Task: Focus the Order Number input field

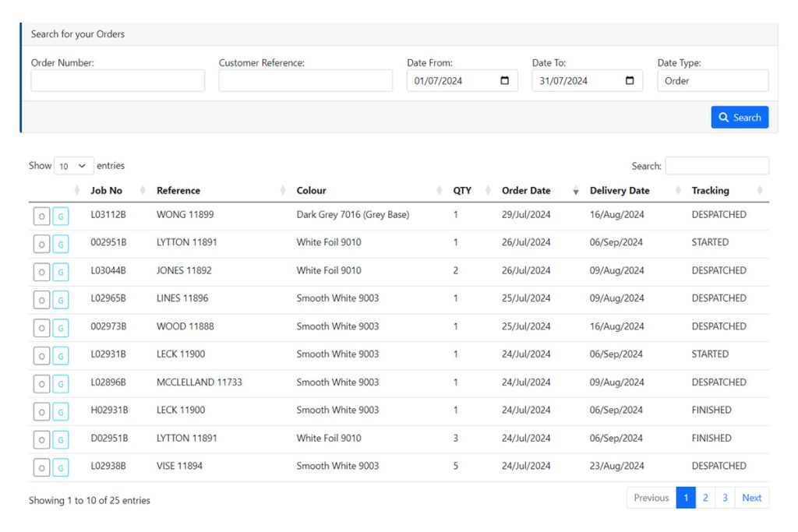Action: [118, 81]
